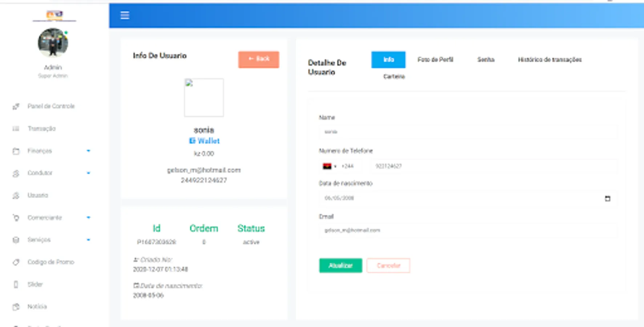644x327 pixels.
Task: Click the Admin profile avatar
Action: point(53,43)
